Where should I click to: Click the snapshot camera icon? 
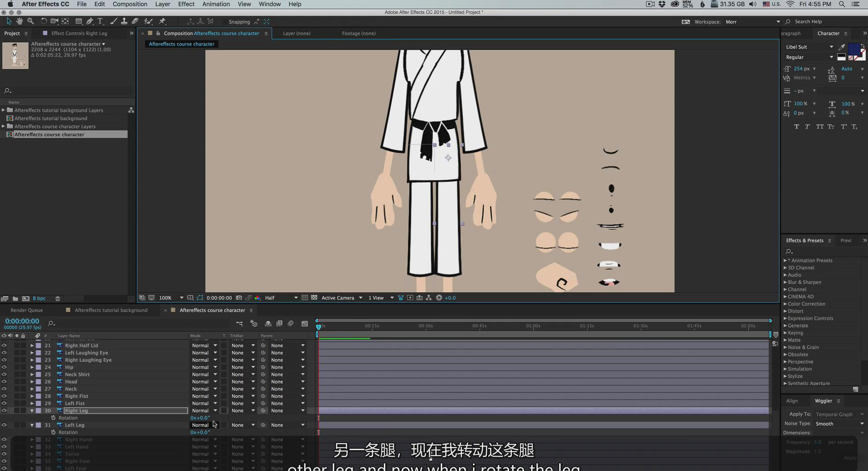(239, 298)
